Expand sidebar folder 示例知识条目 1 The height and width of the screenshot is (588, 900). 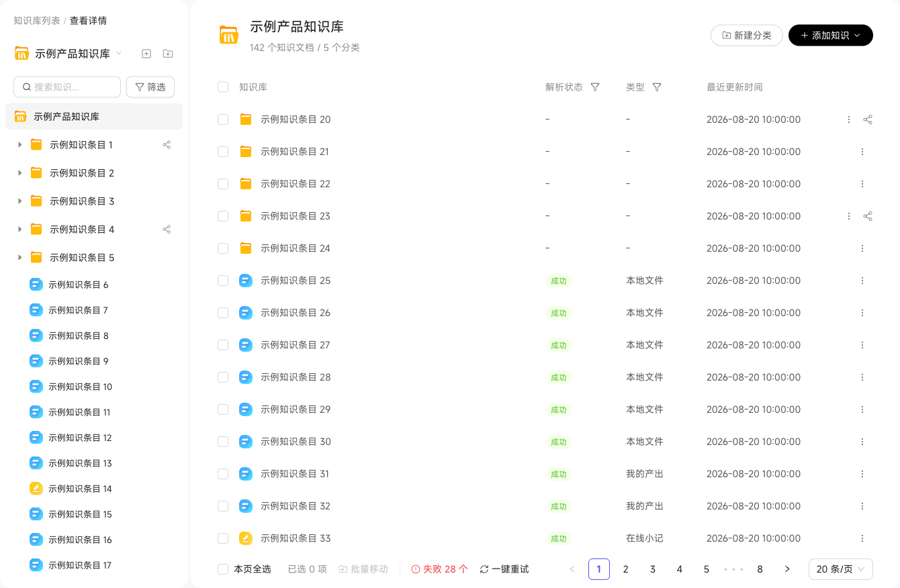point(19,144)
